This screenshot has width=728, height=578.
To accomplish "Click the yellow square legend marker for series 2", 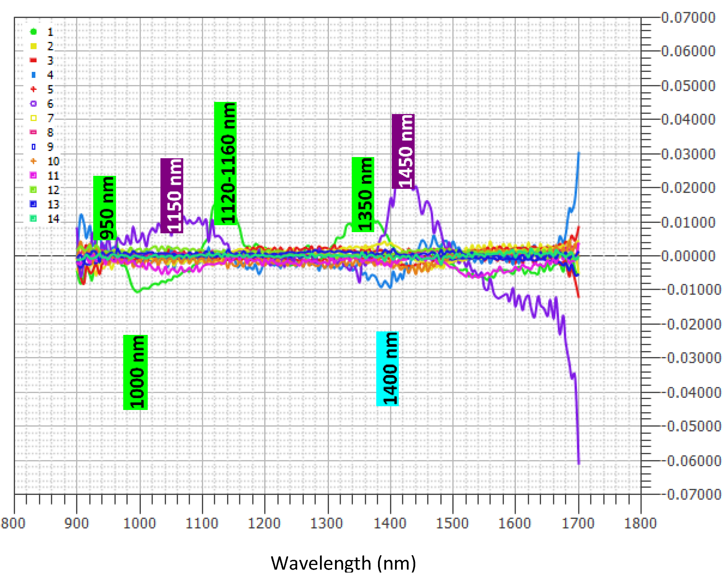I will 33,46.
